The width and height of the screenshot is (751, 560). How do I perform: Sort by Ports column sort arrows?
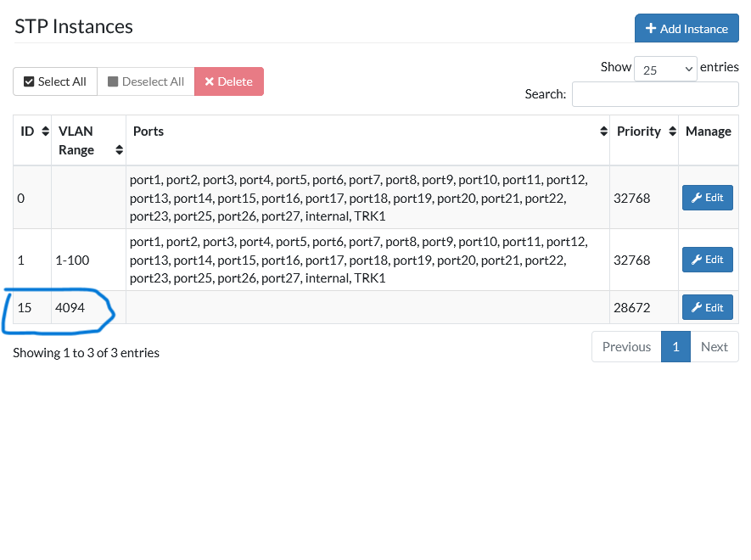click(603, 132)
